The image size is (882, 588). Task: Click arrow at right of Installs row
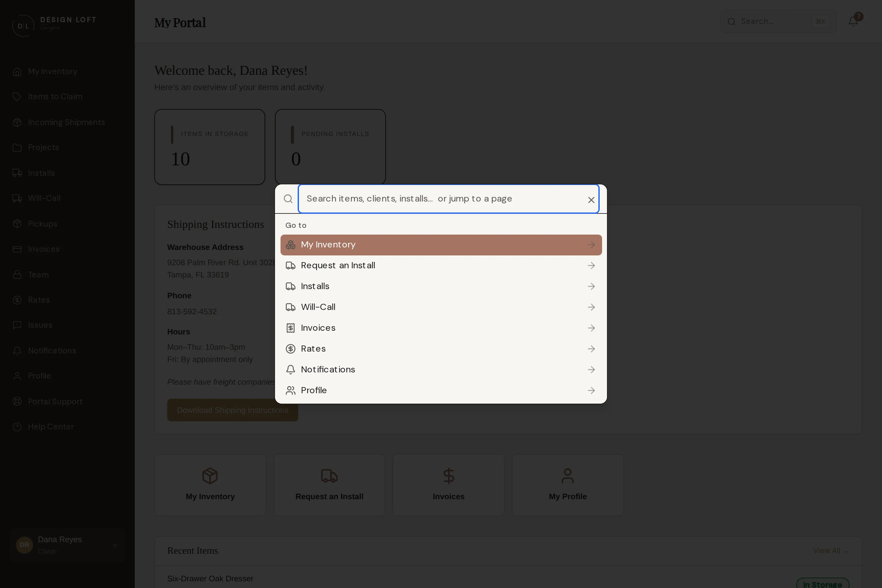point(591,287)
